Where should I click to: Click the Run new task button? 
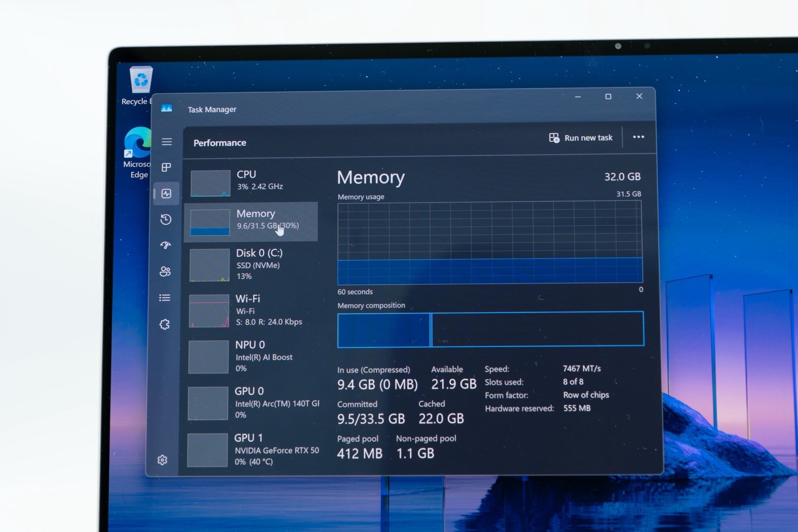coord(581,138)
